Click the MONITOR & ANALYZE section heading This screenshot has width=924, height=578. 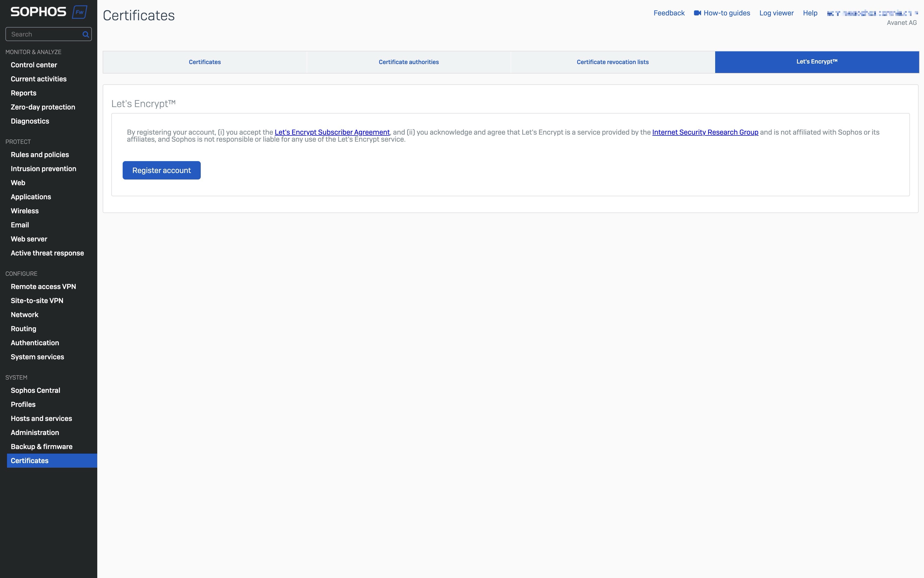[x=34, y=52]
